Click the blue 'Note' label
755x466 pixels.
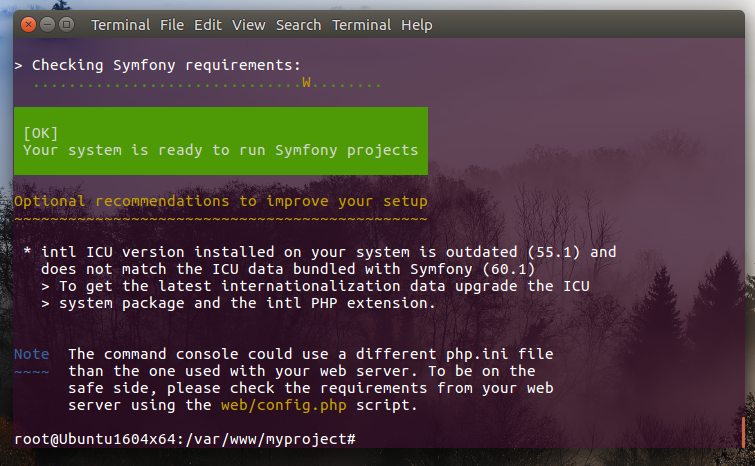pos(31,354)
